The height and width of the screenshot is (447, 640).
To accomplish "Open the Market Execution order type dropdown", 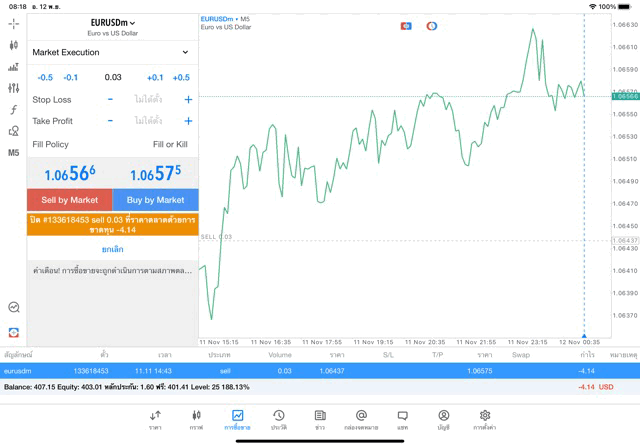I will click(112, 52).
